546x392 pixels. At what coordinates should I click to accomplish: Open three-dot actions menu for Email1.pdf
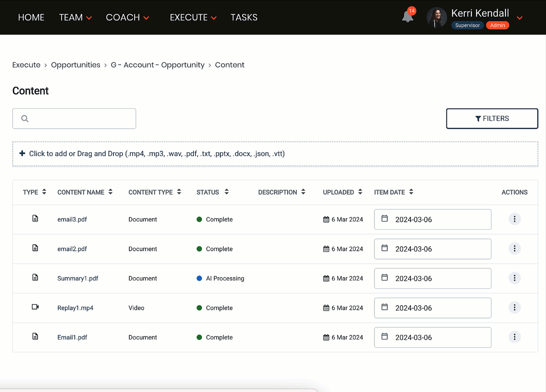[514, 337]
